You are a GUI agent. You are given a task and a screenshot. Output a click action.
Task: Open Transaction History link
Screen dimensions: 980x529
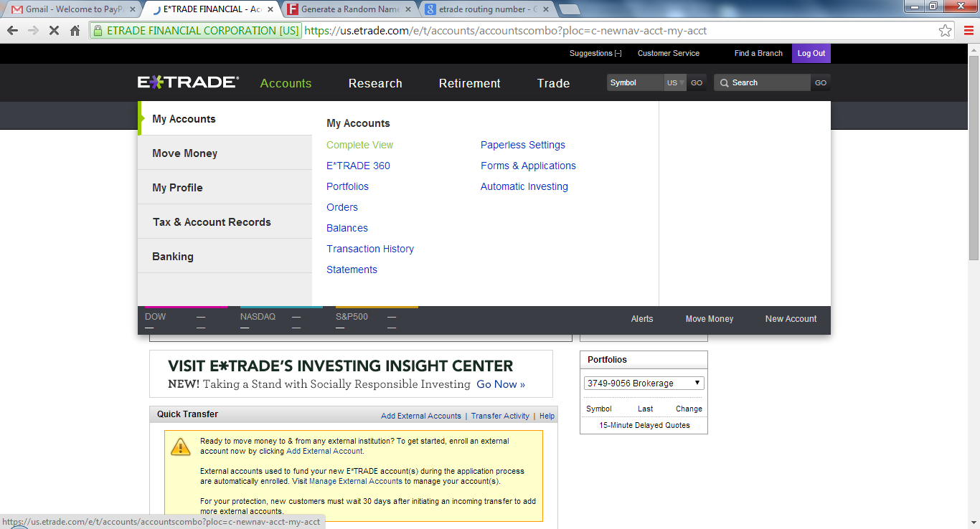coord(370,249)
